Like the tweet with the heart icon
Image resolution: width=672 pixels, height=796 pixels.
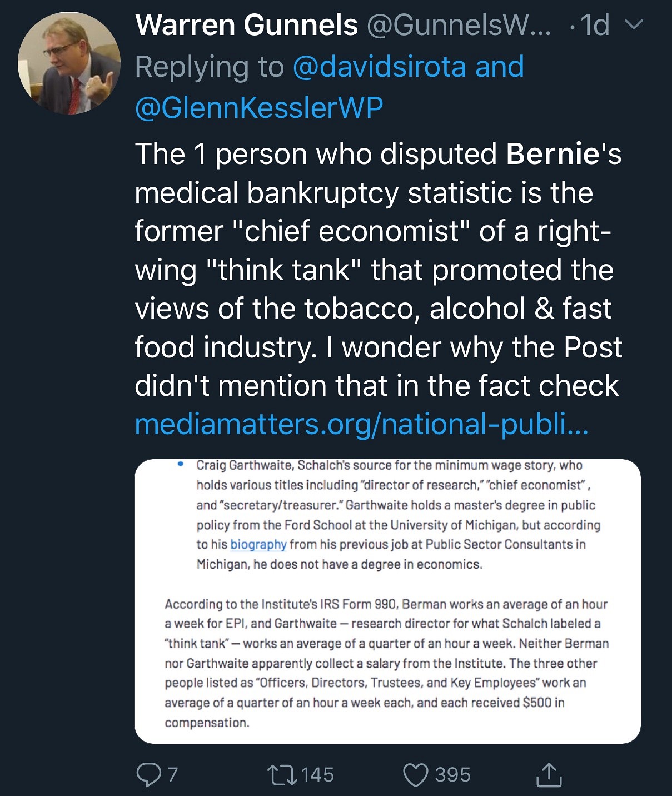point(415,774)
